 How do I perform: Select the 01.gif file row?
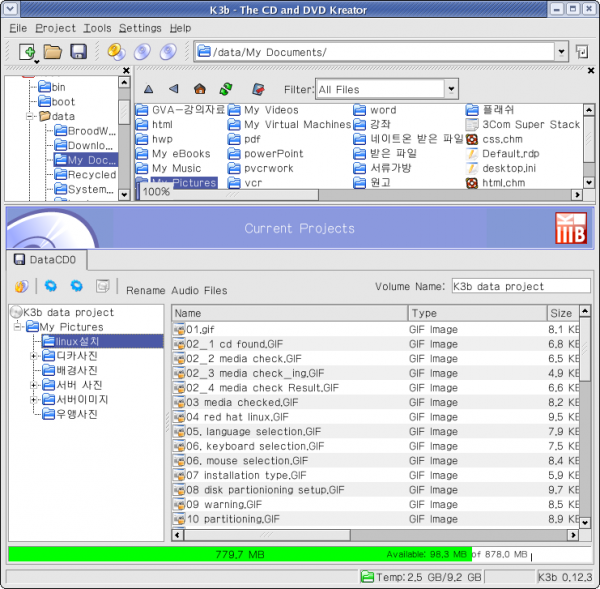(x=376, y=329)
